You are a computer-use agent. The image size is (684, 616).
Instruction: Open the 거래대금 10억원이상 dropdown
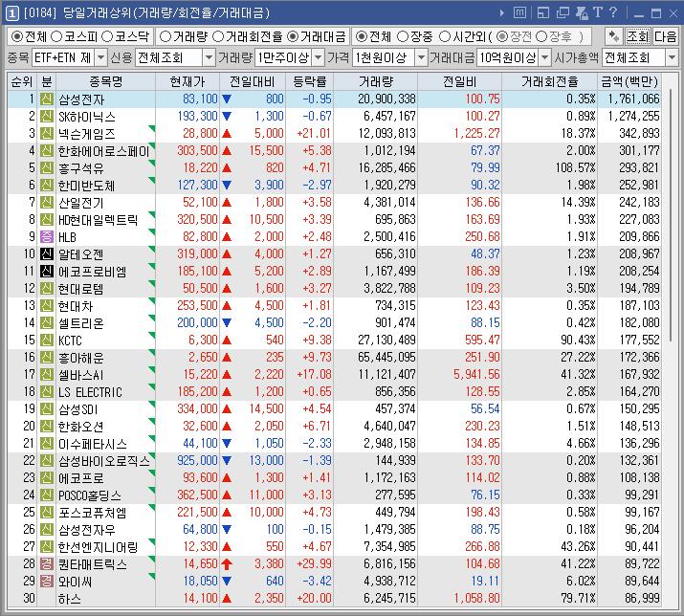[545, 57]
